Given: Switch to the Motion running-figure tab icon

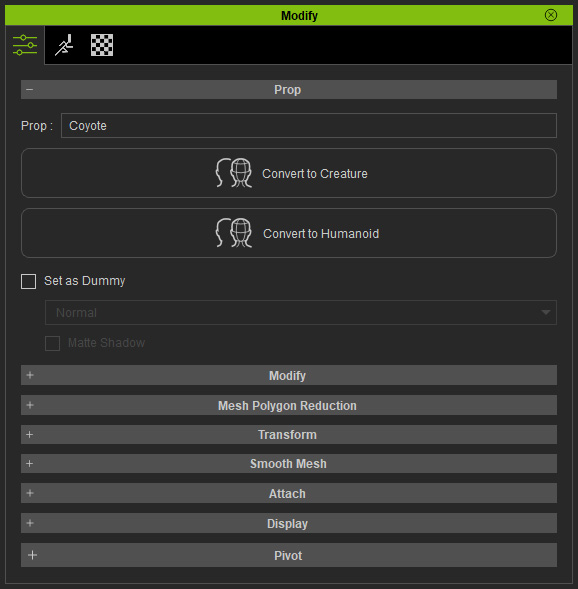Looking at the screenshot, I should pos(64,45).
